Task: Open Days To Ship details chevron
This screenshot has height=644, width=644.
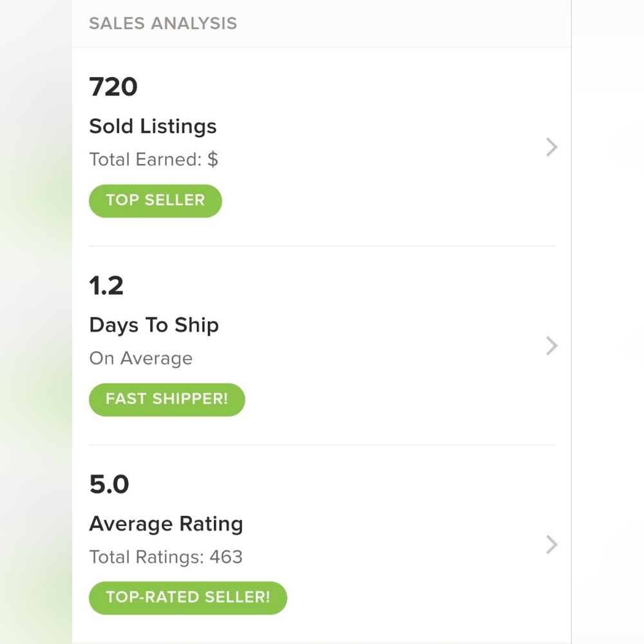Action: tap(551, 346)
